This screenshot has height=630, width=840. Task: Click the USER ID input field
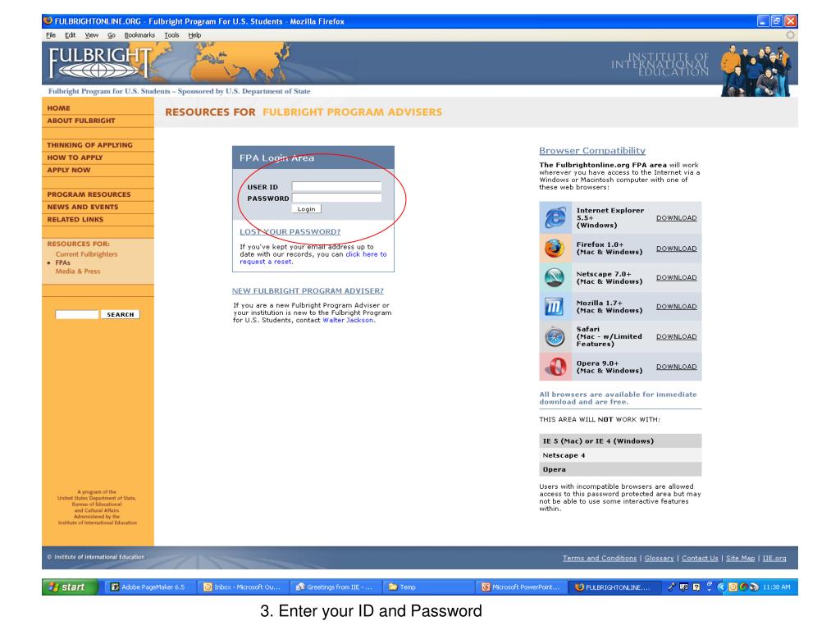tap(336, 186)
